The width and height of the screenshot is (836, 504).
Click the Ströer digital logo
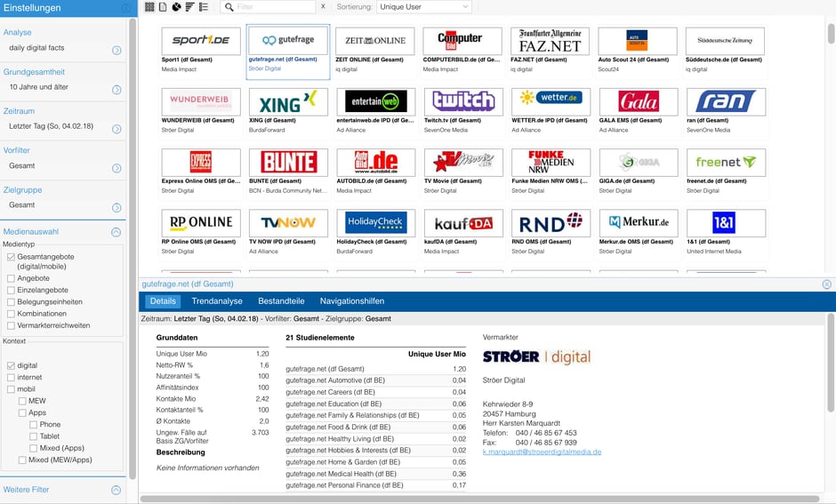537,356
